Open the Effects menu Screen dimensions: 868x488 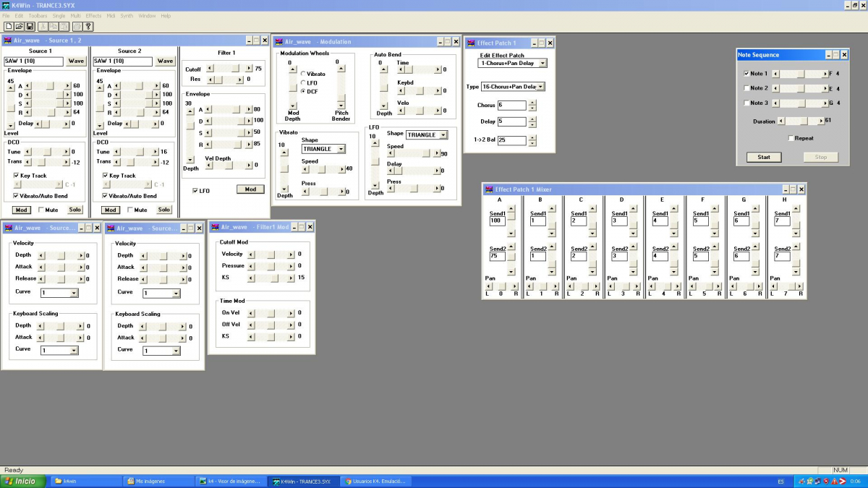[94, 15]
